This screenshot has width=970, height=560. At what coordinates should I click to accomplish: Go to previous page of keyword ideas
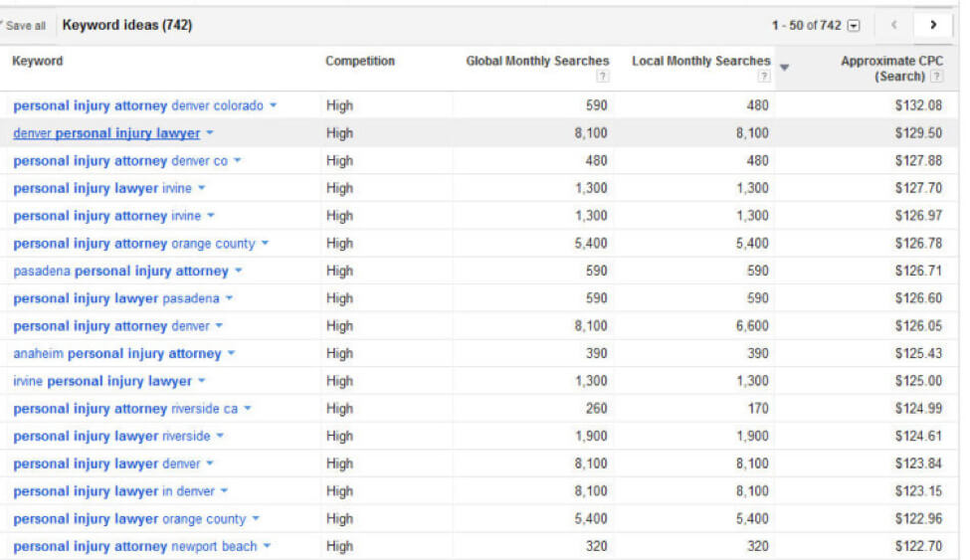894,26
